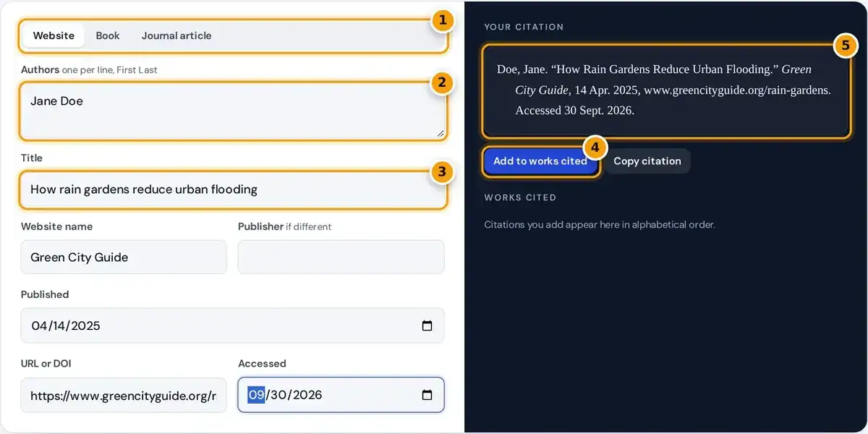Click the Website name label
The height and width of the screenshot is (434, 868).
[57, 226]
